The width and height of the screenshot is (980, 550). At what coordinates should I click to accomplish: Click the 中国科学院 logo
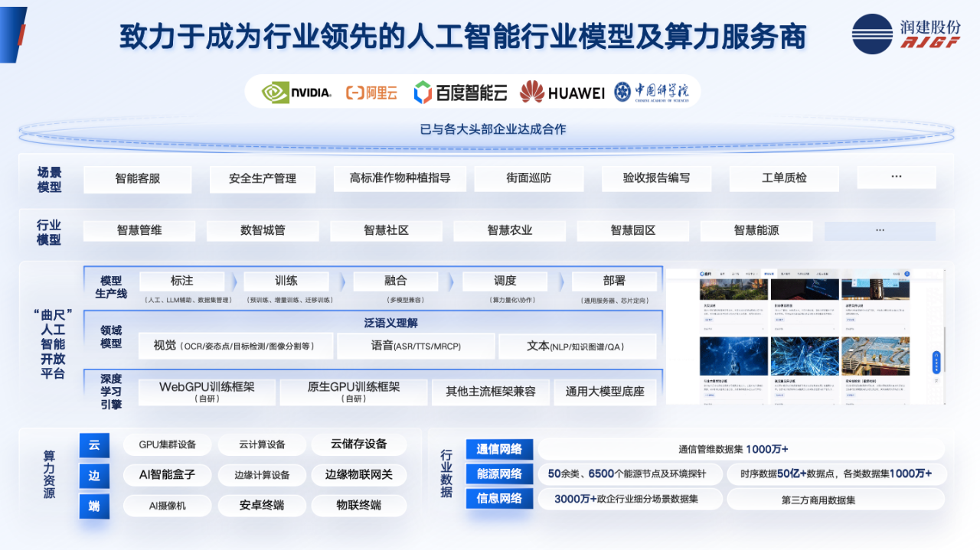tap(652, 92)
